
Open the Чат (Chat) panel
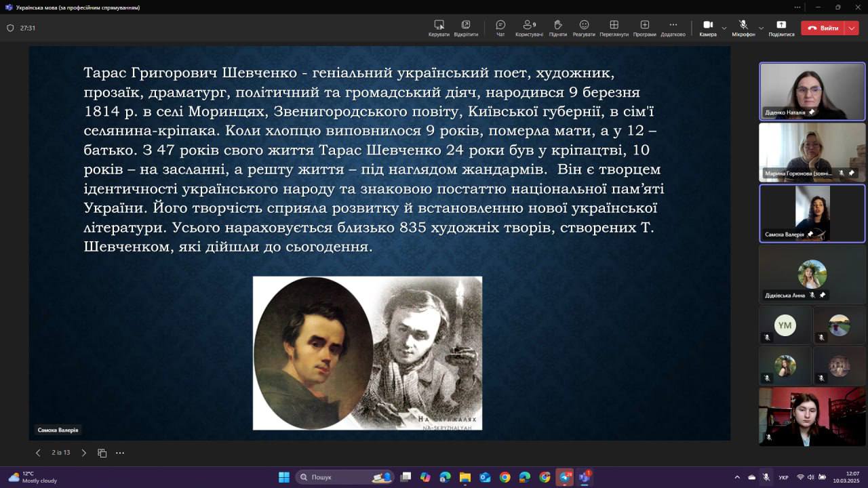500,28
